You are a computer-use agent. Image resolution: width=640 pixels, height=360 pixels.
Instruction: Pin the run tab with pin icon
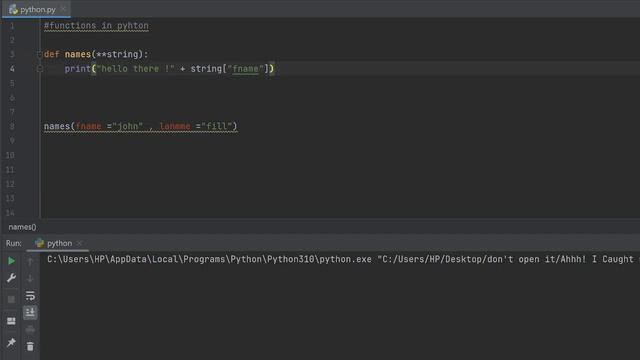(x=11, y=342)
